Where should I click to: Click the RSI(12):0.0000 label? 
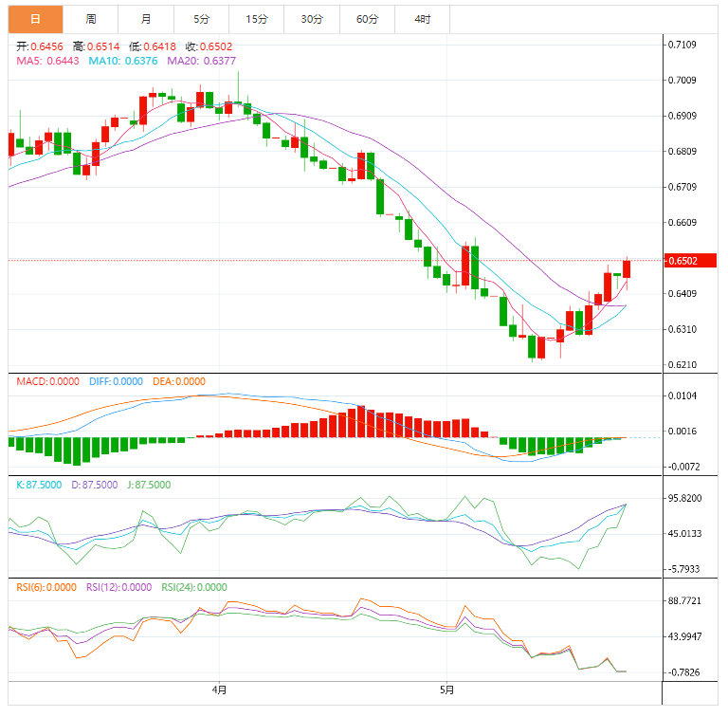(x=118, y=587)
